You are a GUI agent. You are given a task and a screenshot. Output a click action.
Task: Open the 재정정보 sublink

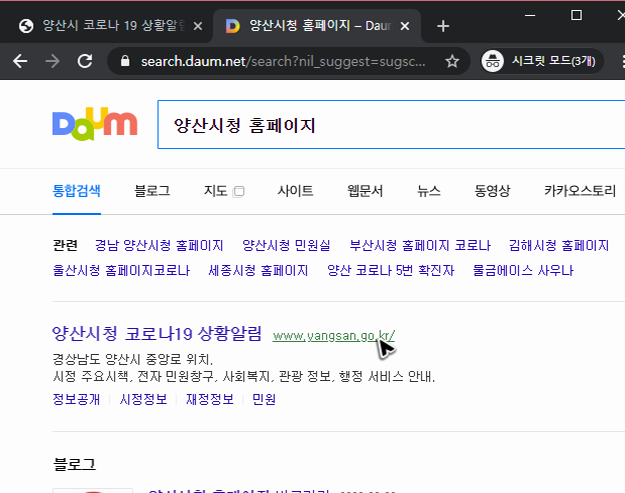tap(210, 399)
